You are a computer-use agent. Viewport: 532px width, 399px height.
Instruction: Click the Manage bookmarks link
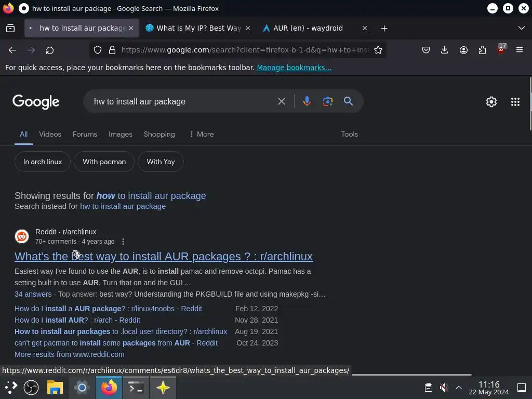[294, 68]
